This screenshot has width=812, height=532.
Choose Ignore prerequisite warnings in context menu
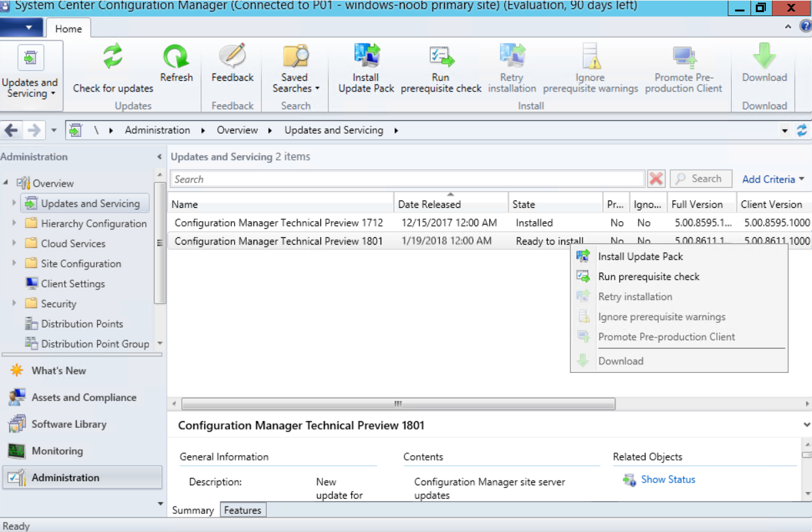point(679,317)
